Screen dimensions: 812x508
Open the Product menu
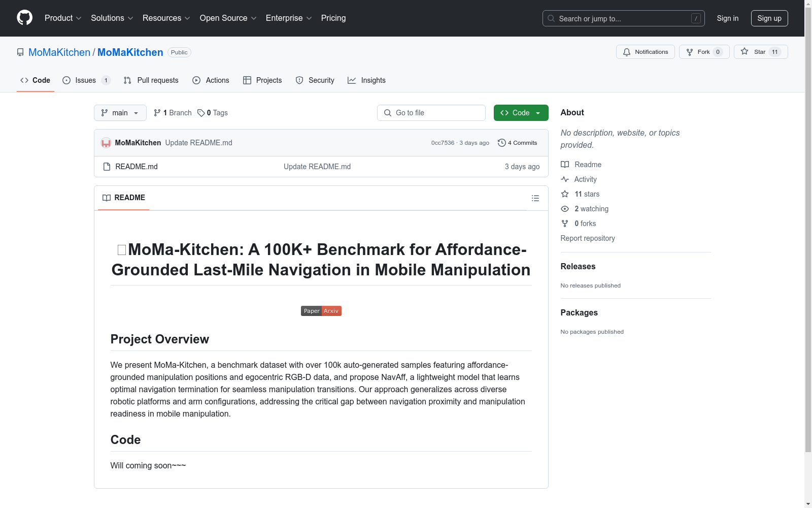click(x=63, y=18)
